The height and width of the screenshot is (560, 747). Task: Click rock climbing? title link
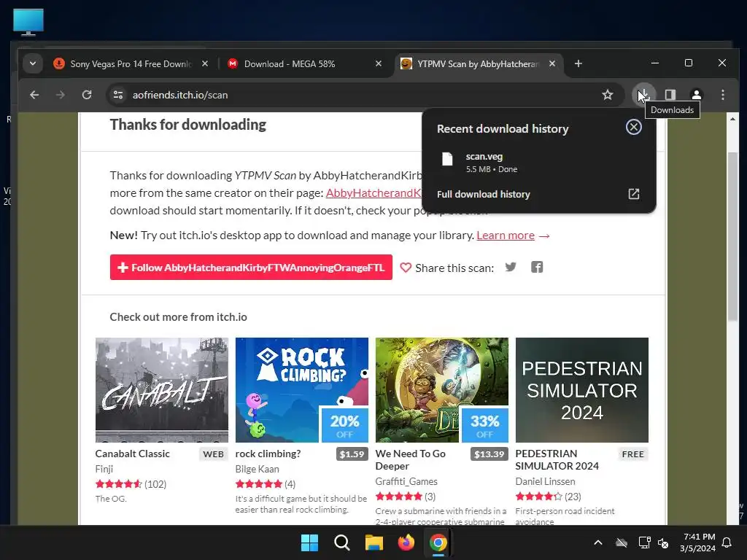[268, 454]
